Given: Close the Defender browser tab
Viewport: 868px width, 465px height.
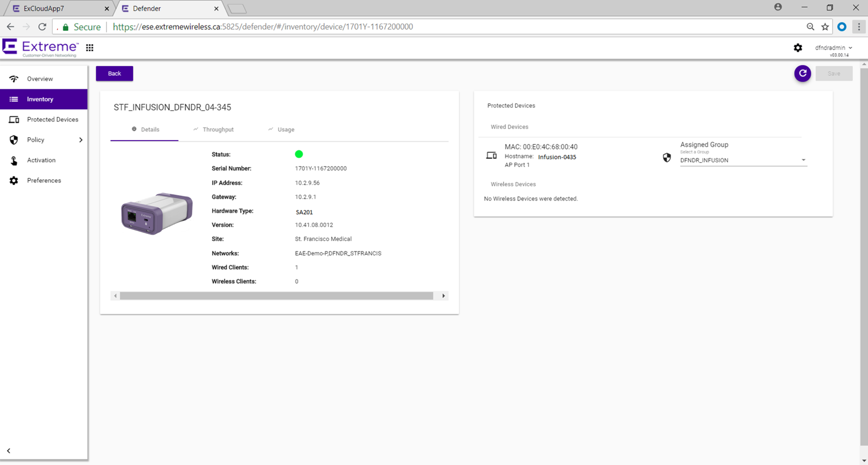Looking at the screenshot, I should tap(216, 9).
